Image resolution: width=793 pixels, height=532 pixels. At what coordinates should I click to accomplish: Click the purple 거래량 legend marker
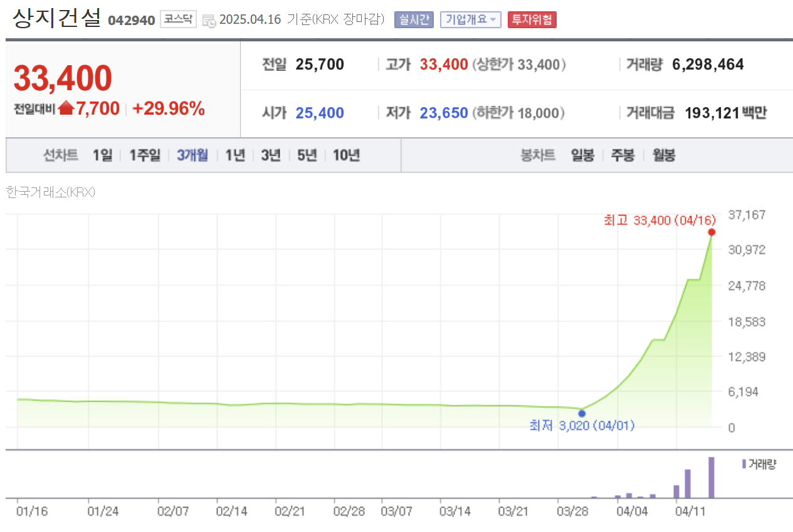tap(744, 464)
